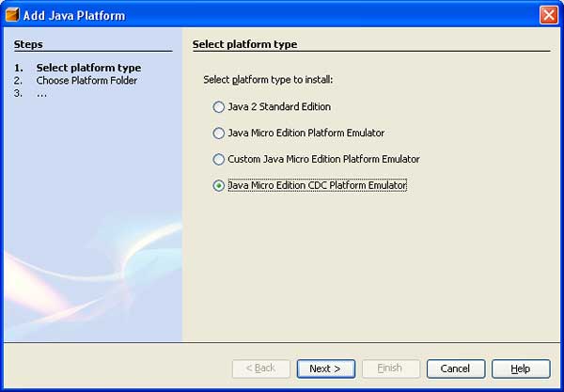Screen dimensions: 564x392
Task: Click the disabled Finish button
Action: pos(391,368)
